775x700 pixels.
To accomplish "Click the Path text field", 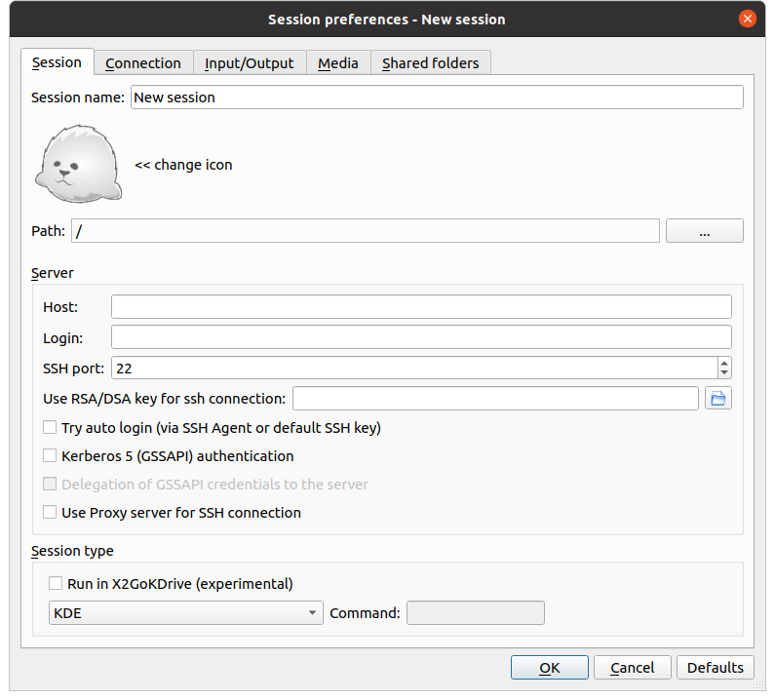I will pos(366,231).
